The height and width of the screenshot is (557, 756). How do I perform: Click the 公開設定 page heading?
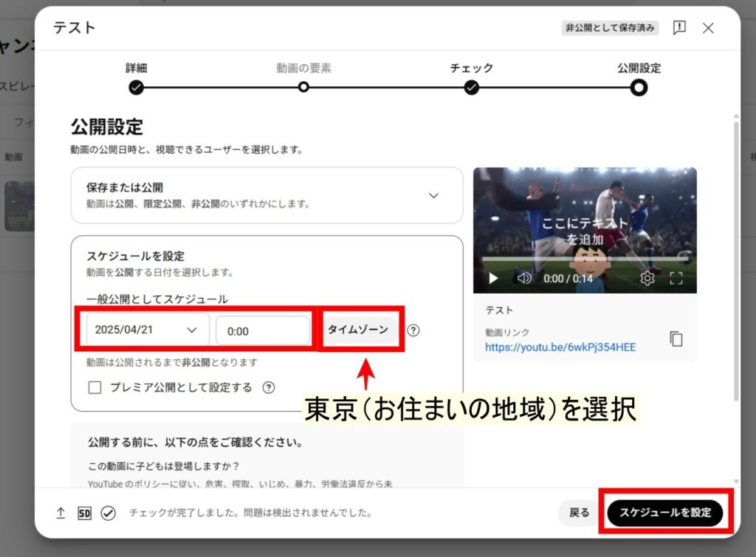107,127
